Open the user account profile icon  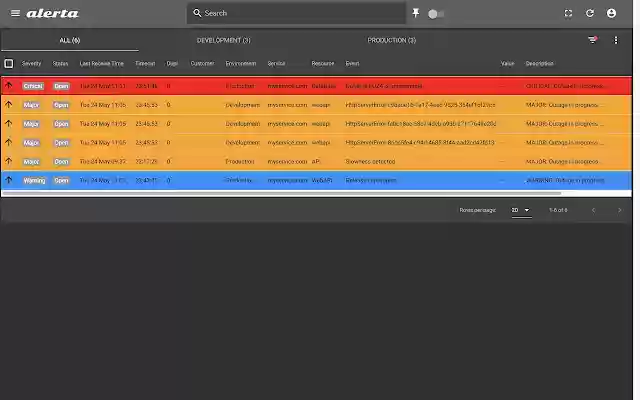[611, 13]
